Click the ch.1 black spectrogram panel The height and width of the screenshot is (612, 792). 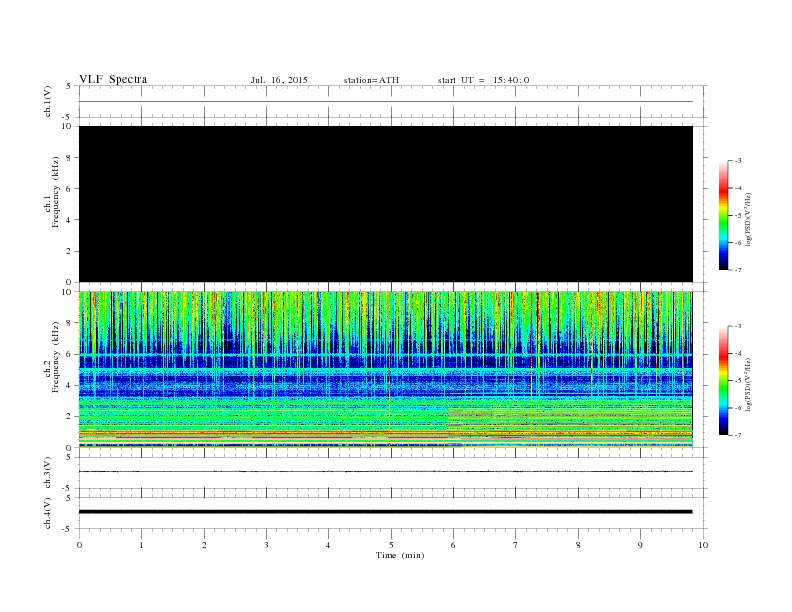[x=386, y=204]
